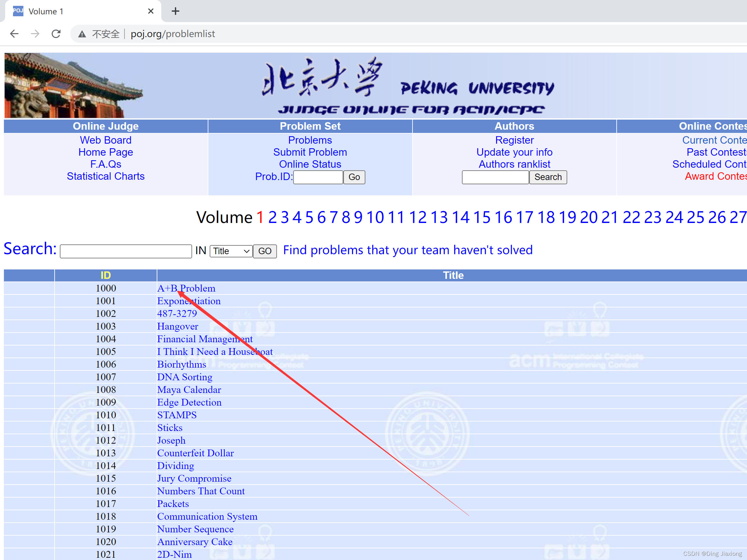Viewport: 747px width, 560px height.
Task: Click the Prob.ID input field
Action: [x=318, y=177]
